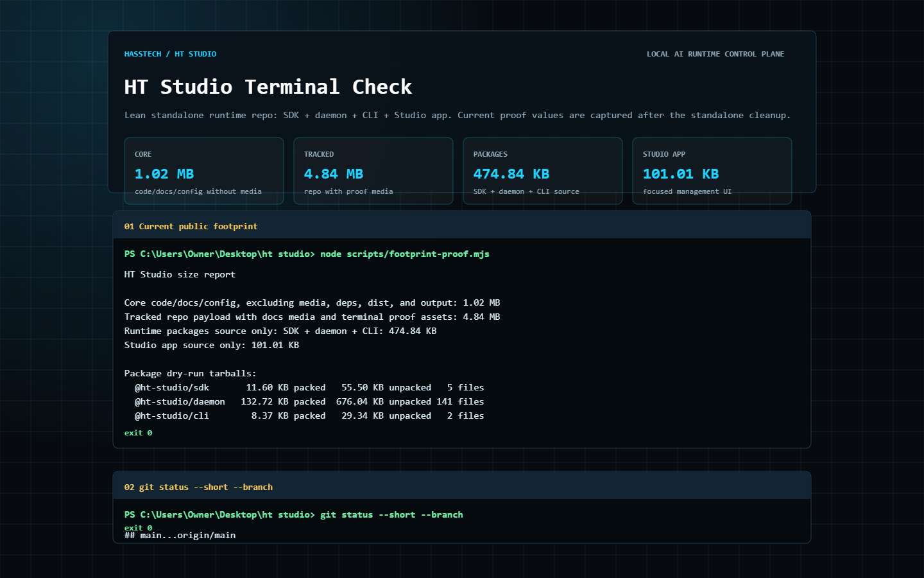The width and height of the screenshot is (924, 578).
Task: Click the Core code/docs/config 1.02 MB line
Action: [x=312, y=303]
